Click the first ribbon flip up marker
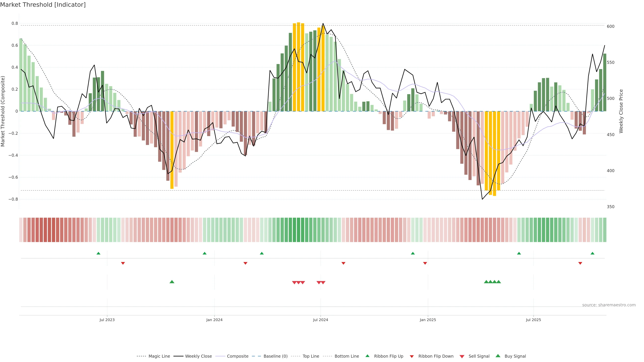The image size is (644, 362). [98, 253]
